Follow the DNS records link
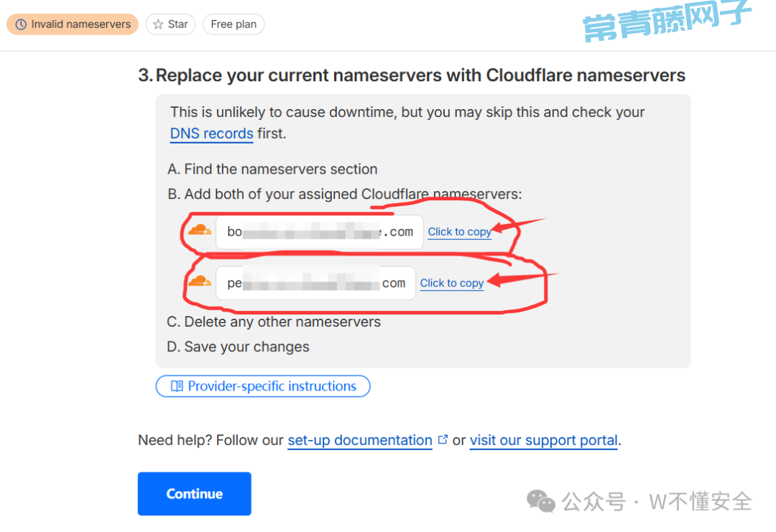Viewport: 776px width, 532px height. pyautogui.click(x=211, y=134)
